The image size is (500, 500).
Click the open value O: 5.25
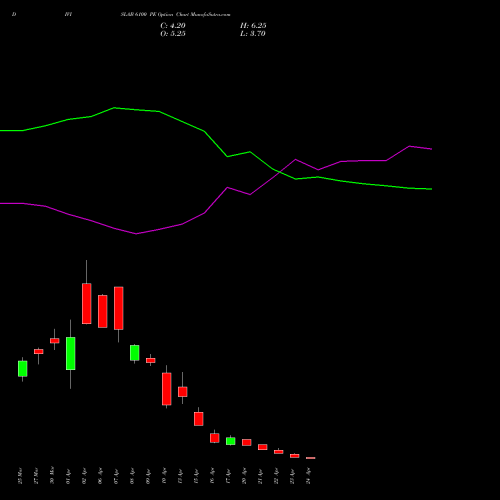coord(173,34)
